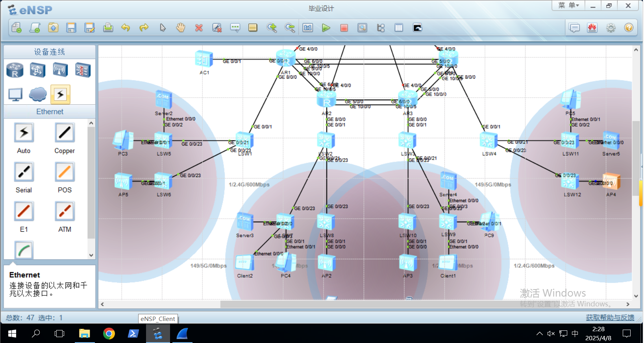
Task: Click the Print toolbar icon
Action: point(108,28)
